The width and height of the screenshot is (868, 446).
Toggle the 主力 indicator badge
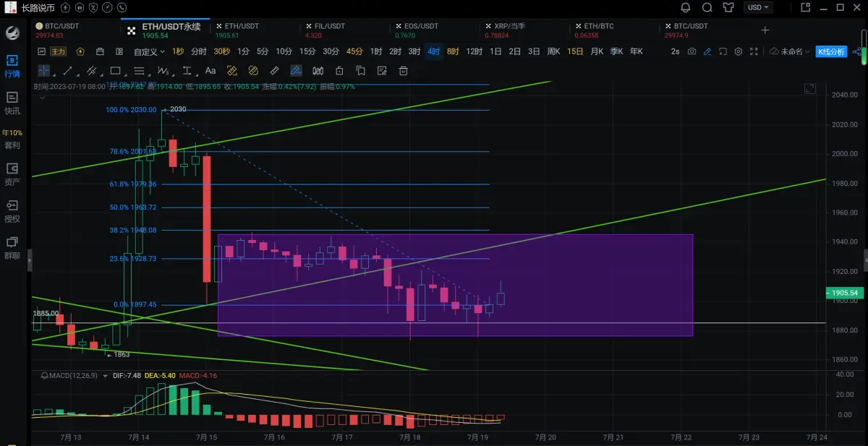click(x=59, y=52)
